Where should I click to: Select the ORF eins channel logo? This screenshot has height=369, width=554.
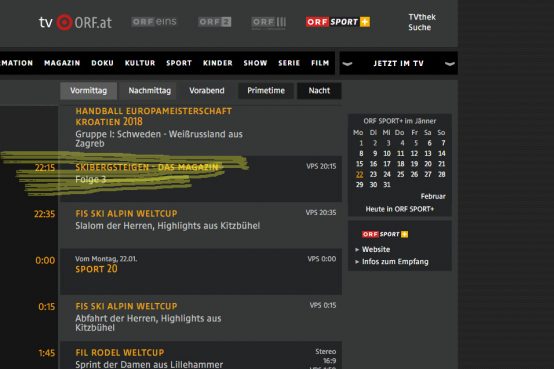[154, 22]
